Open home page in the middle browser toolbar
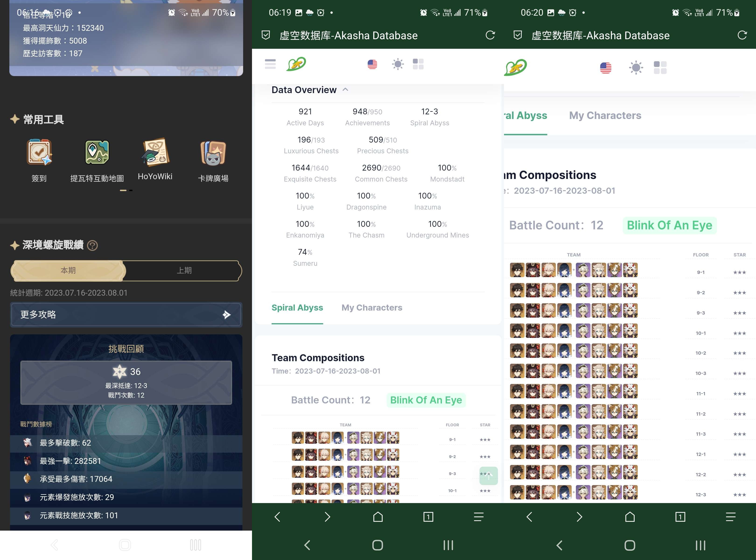 click(x=378, y=517)
